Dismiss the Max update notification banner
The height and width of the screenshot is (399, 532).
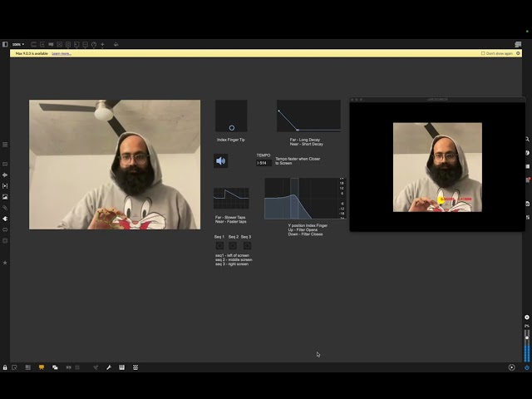(x=518, y=53)
